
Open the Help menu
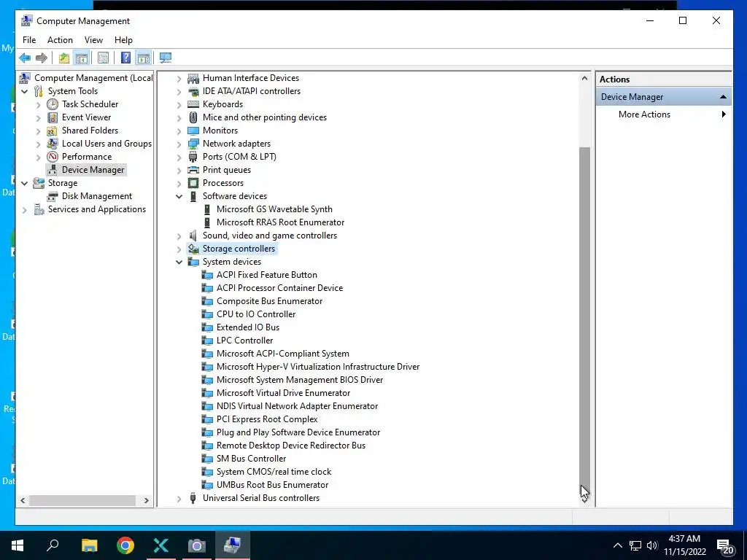click(x=123, y=40)
